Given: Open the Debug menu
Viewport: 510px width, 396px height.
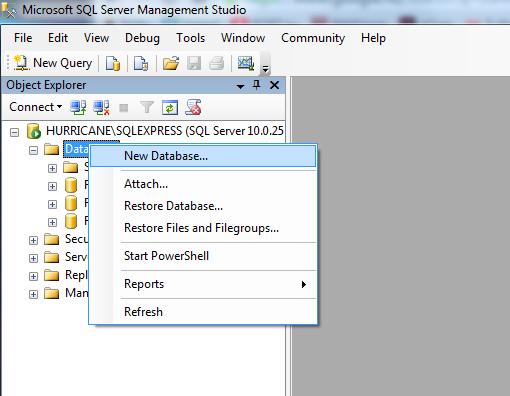Looking at the screenshot, I should point(142,38).
